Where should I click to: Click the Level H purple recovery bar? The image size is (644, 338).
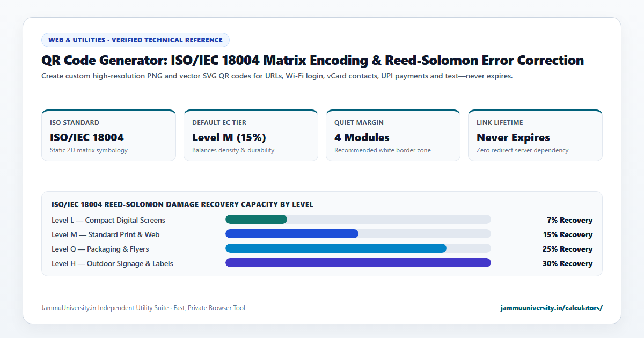[358, 262]
